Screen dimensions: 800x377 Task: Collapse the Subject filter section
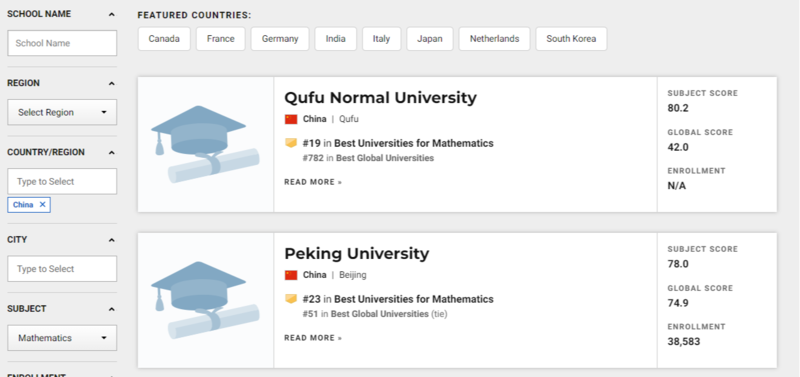[112, 309]
